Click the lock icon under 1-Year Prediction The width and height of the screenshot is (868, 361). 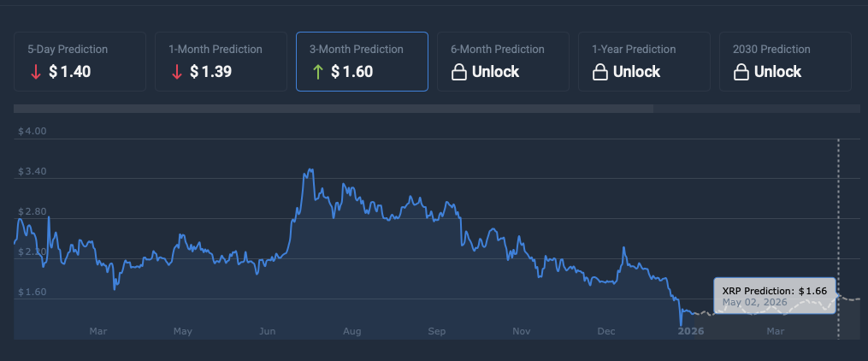pyautogui.click(x=600, y=72)
